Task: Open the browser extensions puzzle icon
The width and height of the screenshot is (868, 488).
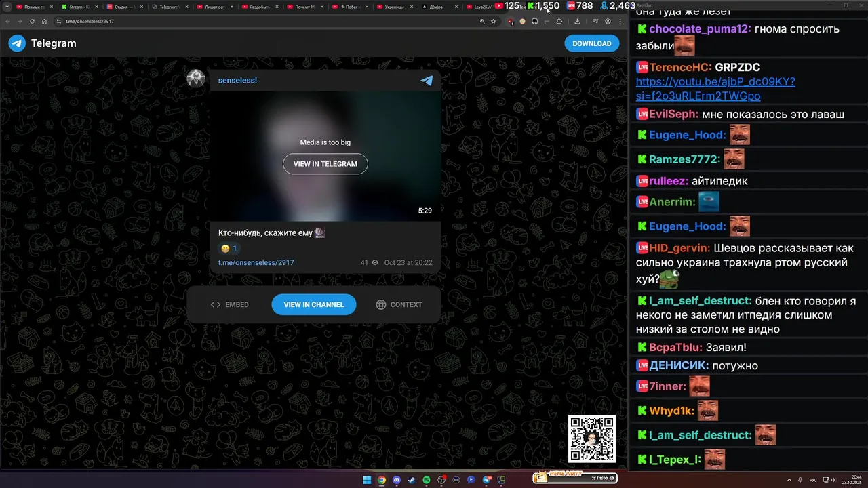Action: pyautogui.click(x=559, y=21)
